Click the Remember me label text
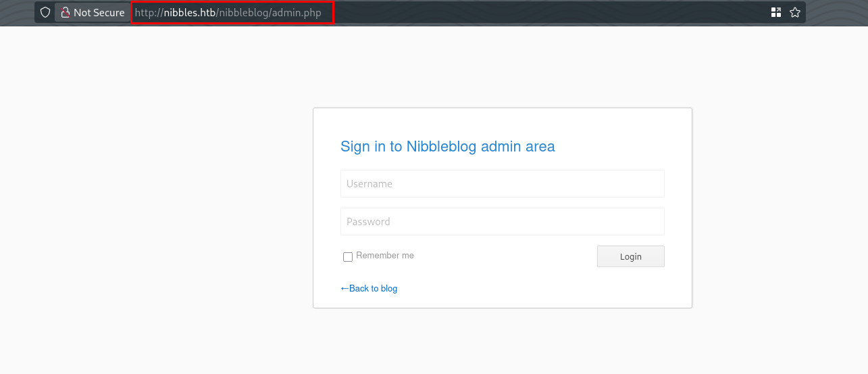Image resolution: width=868 pixels, height=374 pixels. coord(385,256)
